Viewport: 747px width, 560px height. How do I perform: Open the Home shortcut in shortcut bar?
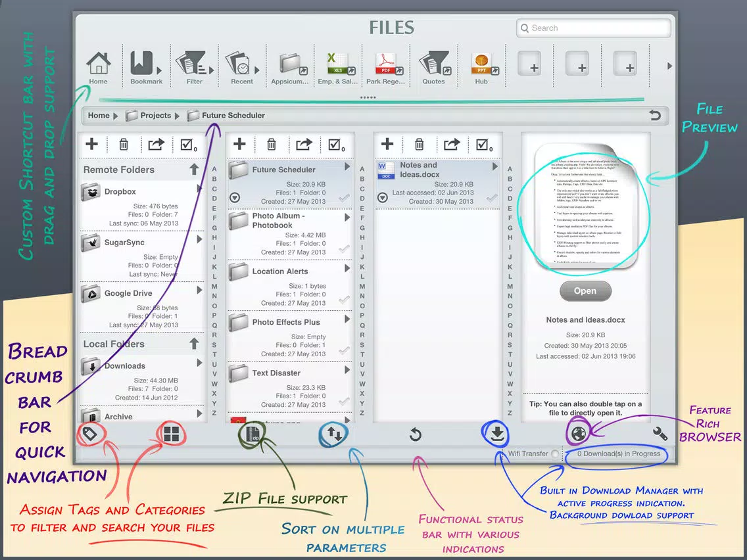[x=99, y=67]
